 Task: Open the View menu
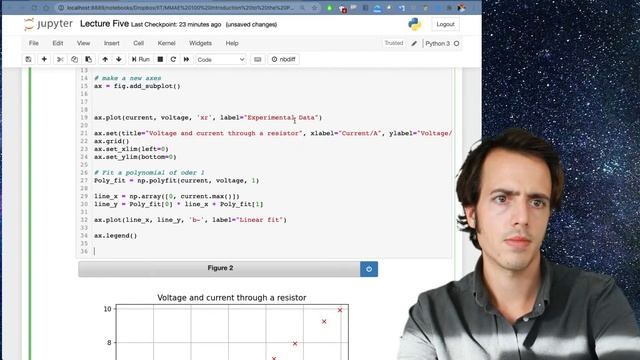coord(83,43)
